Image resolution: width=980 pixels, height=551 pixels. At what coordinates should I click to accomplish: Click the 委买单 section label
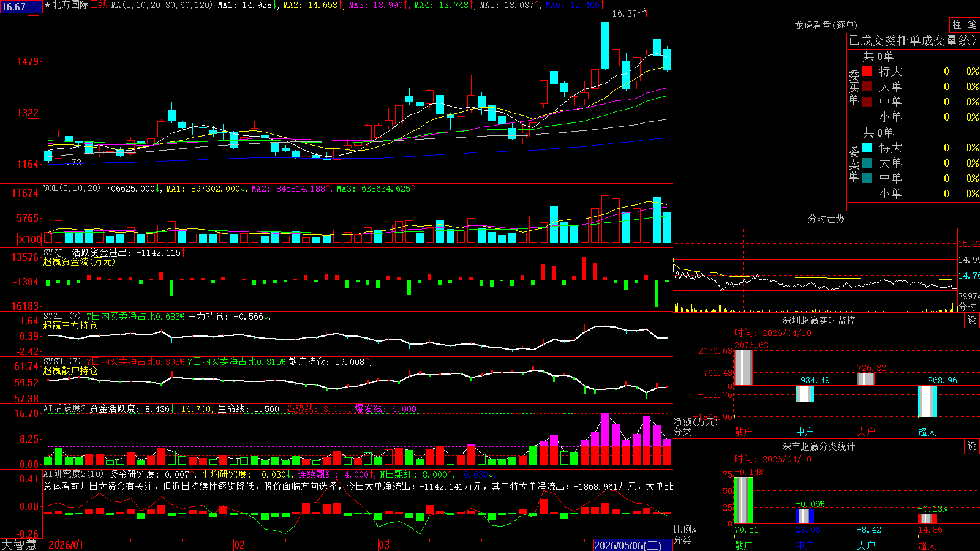[854, 88]
